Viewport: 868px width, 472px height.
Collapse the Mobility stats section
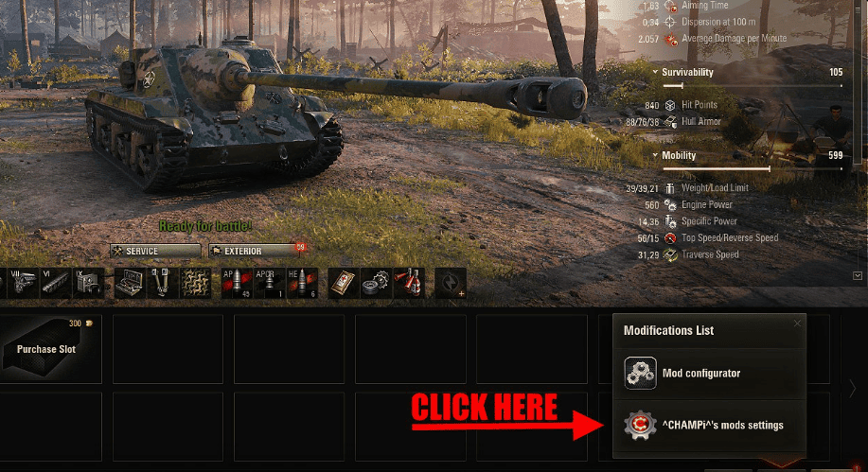pos(655,155)
